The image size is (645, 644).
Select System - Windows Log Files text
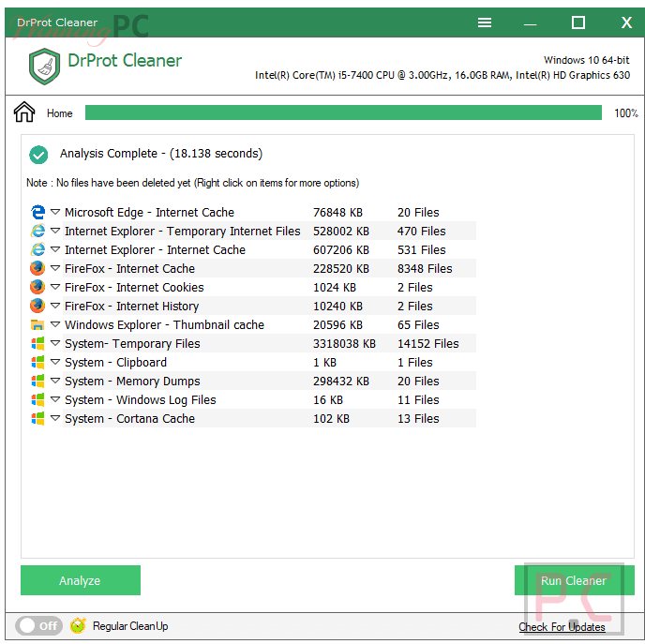pos(141,399)
